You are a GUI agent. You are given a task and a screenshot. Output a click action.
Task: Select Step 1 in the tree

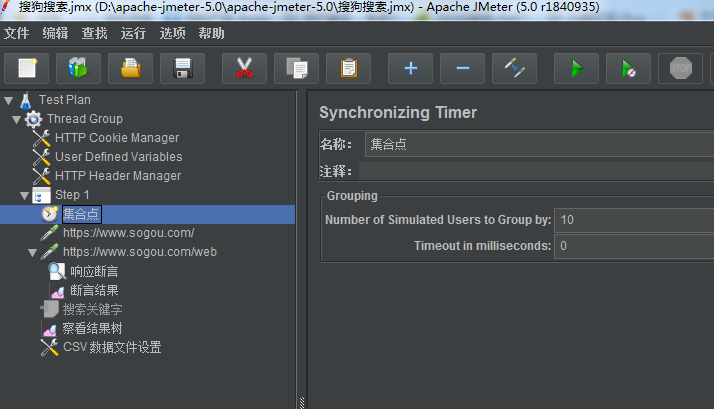click(72, 195)
